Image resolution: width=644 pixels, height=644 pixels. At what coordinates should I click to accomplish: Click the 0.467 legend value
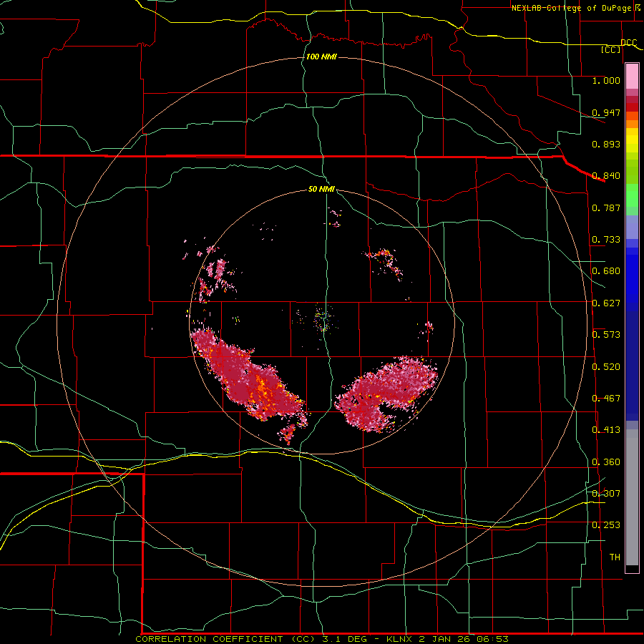(606, 399)
